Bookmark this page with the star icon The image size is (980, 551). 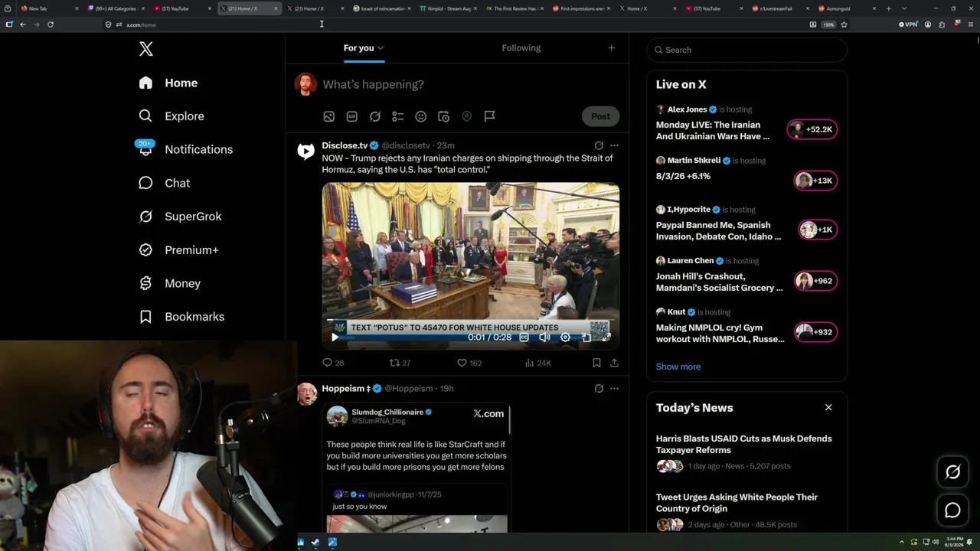[x=844, y=24]
